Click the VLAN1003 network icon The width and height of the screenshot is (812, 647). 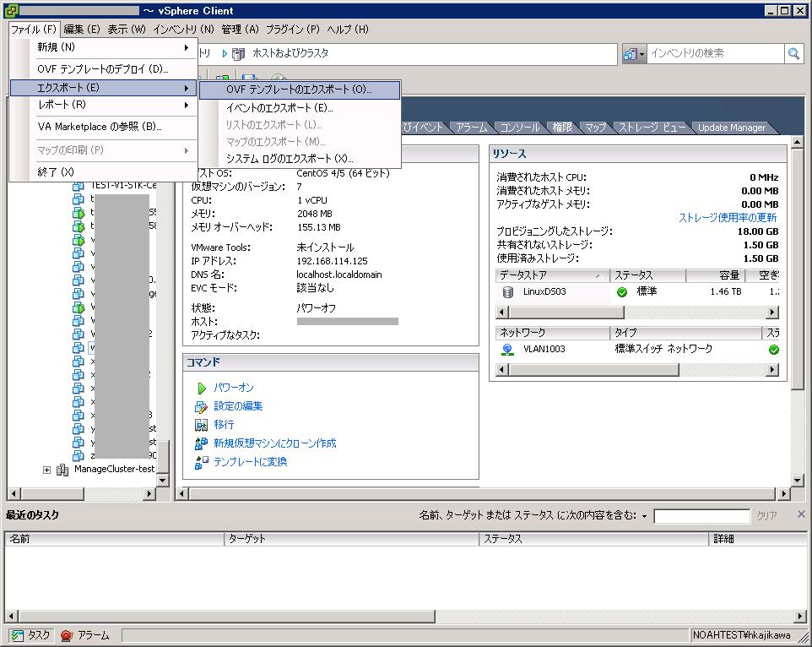(x=508, y=350)
